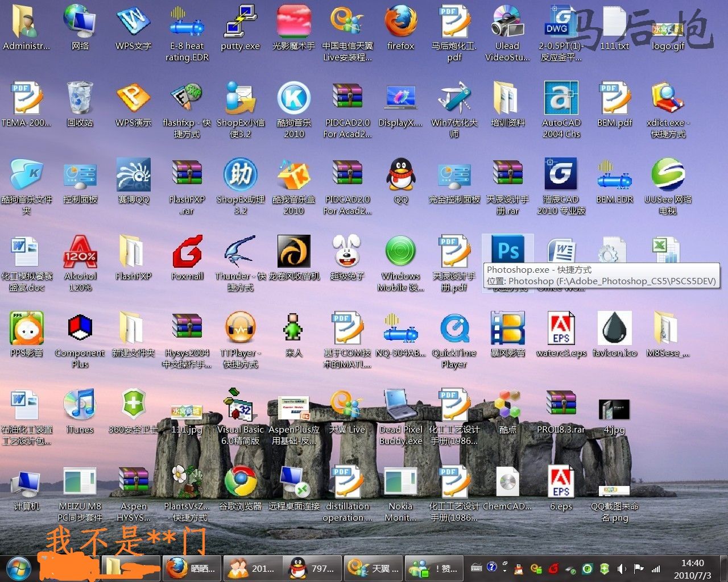Click the network signal tray icon
Viewport: 728px width, 582px height.
(x=656, y=568)
